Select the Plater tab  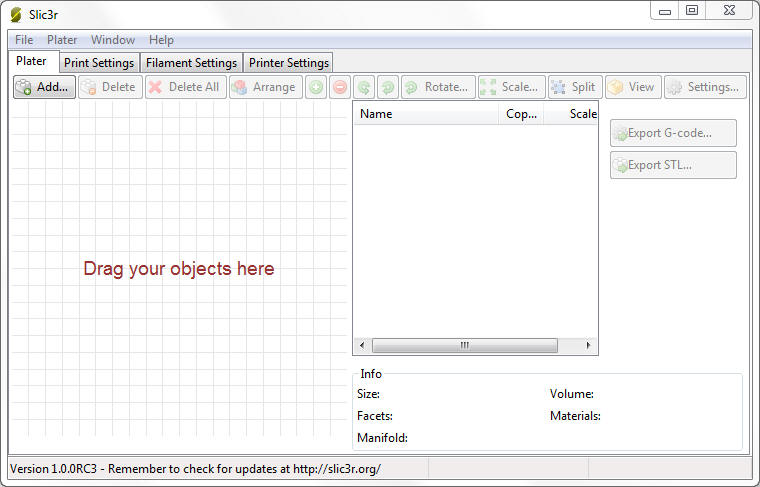point(32,61)
